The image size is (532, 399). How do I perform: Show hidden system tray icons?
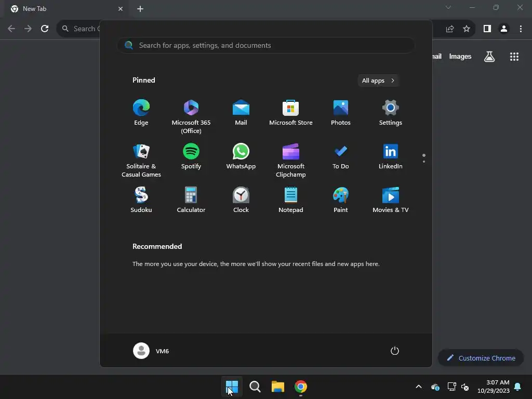tap(419, 387)
